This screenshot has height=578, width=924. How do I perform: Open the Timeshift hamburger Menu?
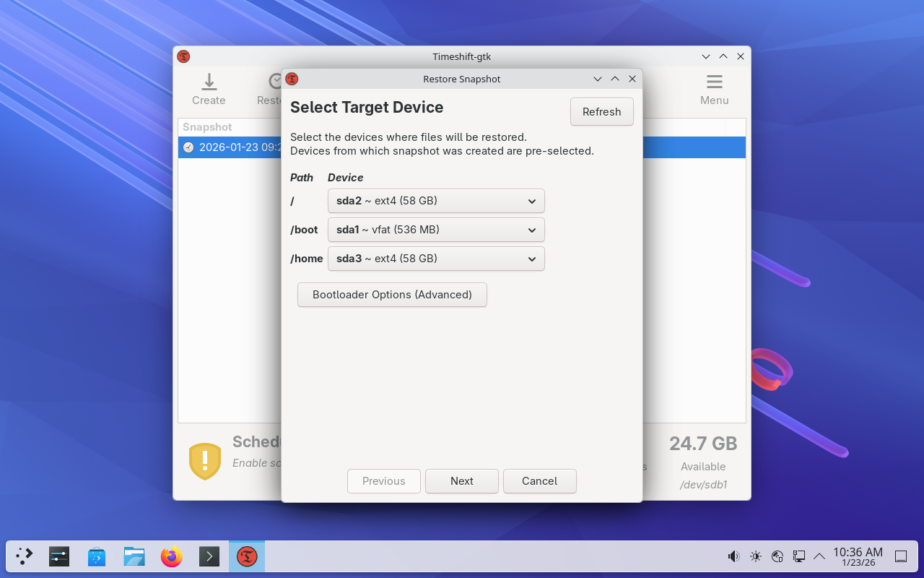tap(714, 90)
